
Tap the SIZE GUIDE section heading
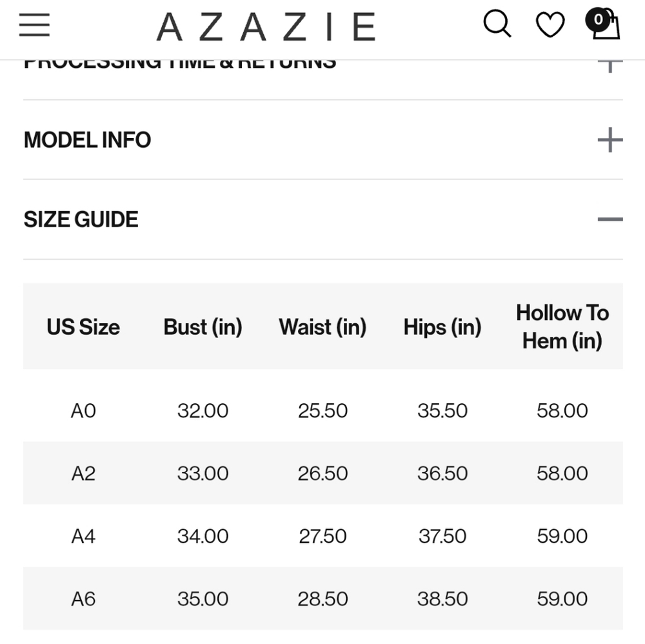click(81, 219)
